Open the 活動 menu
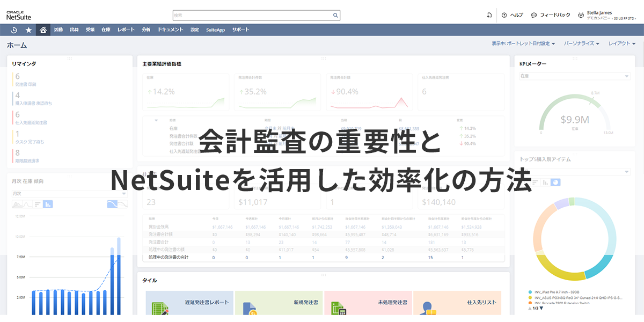This screenshot has height=322, width=644. tap(58, 30)
